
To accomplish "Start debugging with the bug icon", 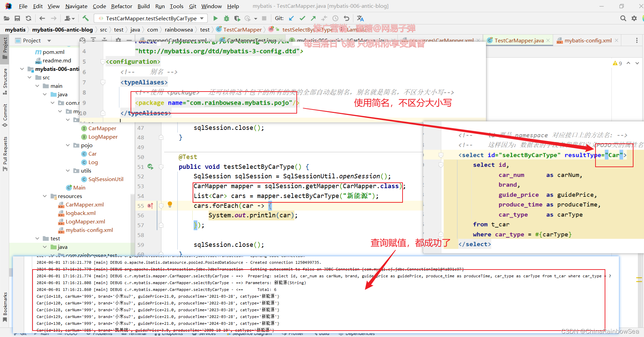I will click(226, 18).
